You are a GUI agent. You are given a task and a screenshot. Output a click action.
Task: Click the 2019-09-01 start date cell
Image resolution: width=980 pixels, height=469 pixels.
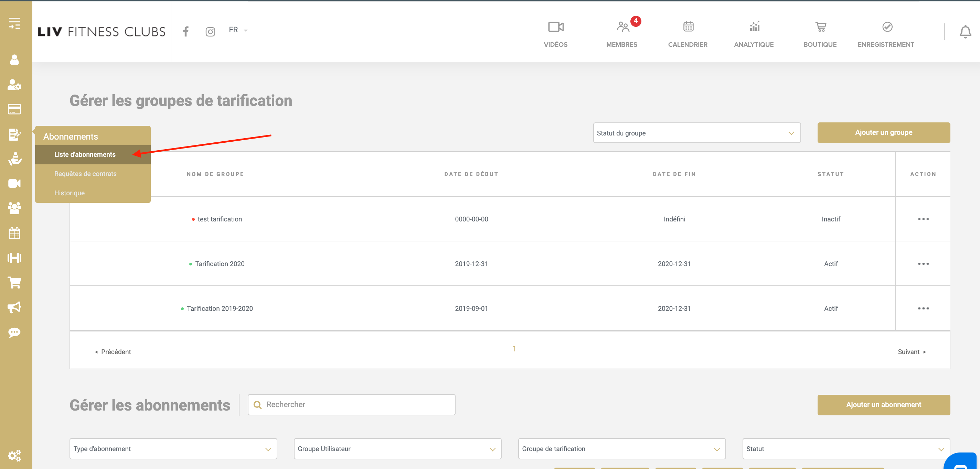click(x=471, y=308)
